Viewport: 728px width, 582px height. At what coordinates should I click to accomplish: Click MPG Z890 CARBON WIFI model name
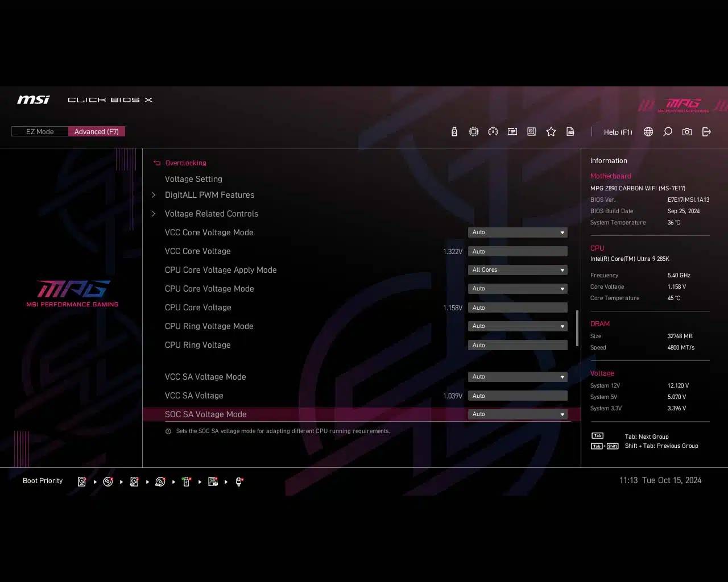click(x=638, y=188)
